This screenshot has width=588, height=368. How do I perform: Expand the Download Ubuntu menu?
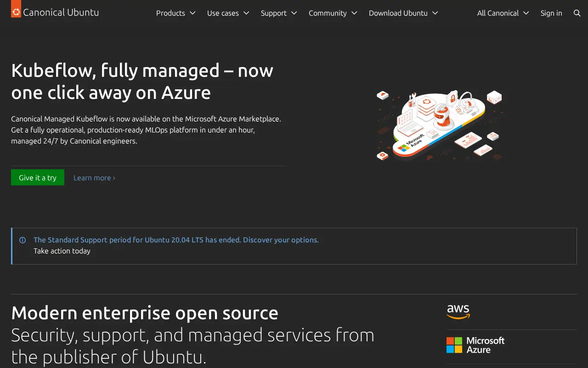tap(403, 13)
